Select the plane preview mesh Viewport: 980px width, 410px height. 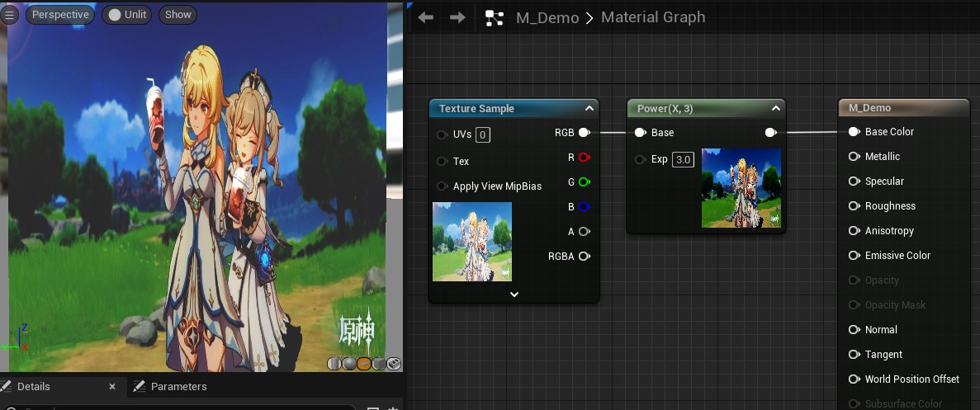tap(364, 364)
